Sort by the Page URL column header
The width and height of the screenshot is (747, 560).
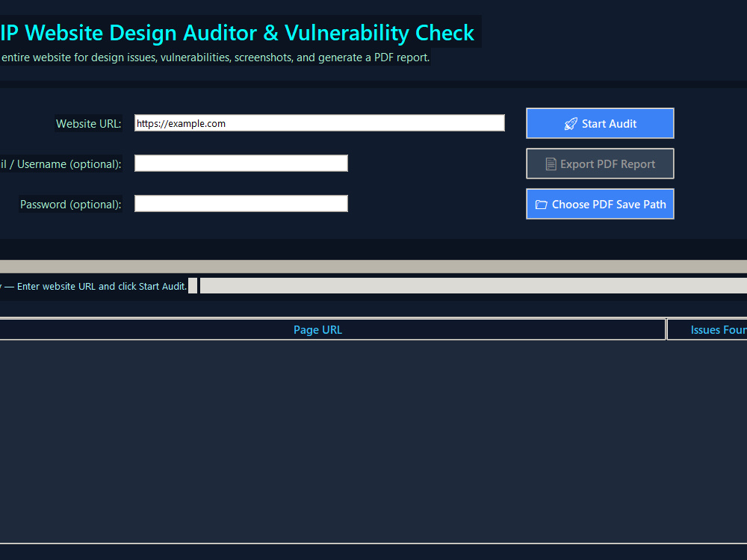(x=317, y=329)
